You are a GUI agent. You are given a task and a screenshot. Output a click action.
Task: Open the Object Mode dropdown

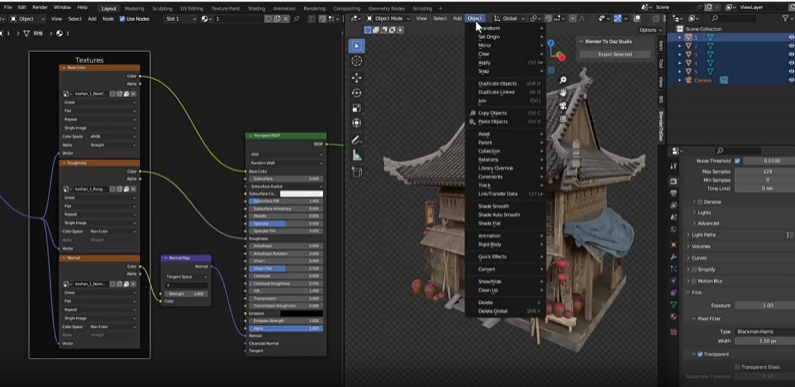pos(388,19)
